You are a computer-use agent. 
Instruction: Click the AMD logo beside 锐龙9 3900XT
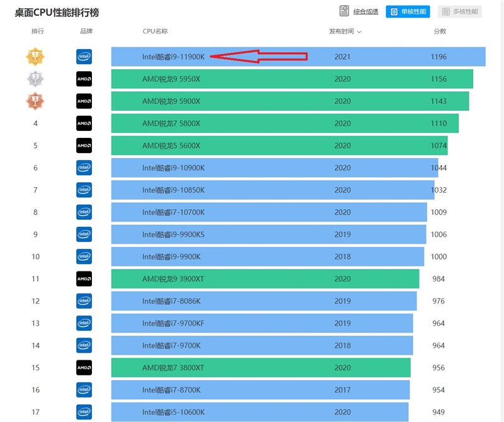click(84, 278)
